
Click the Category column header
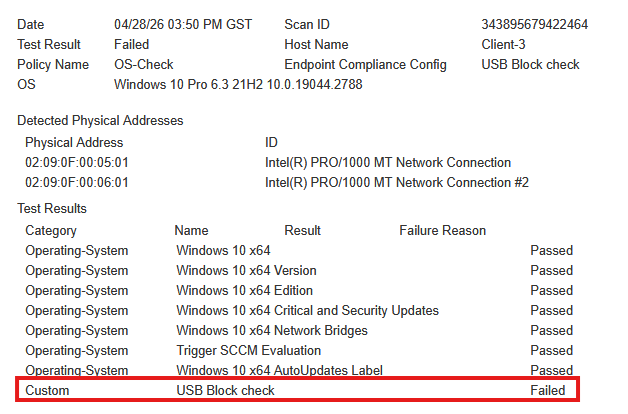pos(50,231)
